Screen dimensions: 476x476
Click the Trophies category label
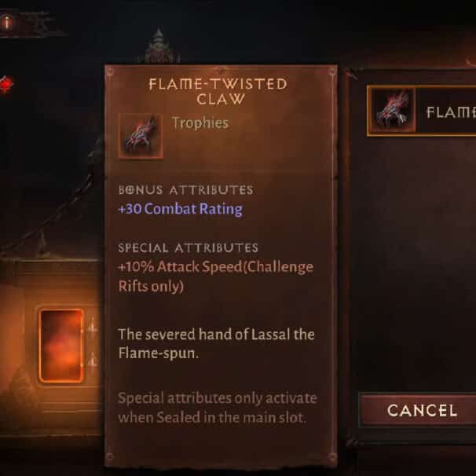pos(200,123)
